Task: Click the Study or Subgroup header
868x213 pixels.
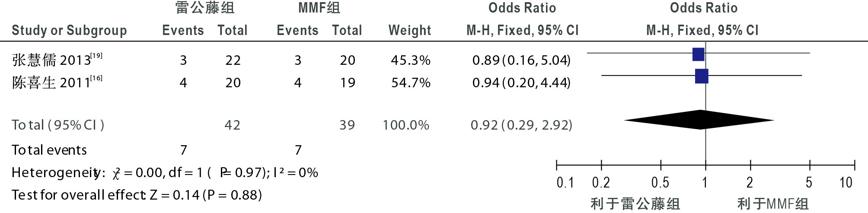Action: pyautogui.click(x=69, y=30)
